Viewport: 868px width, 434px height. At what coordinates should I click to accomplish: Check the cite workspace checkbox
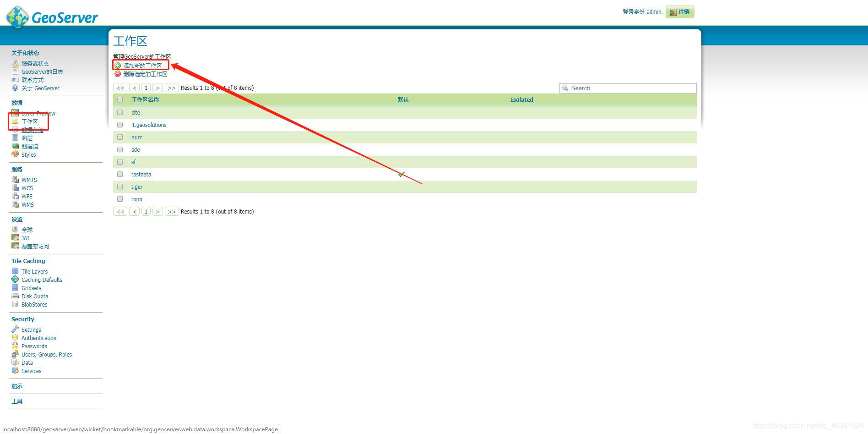pos(120,112)
